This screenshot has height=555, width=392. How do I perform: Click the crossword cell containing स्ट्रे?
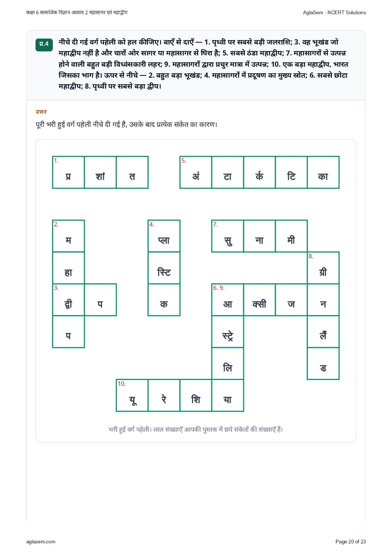pos(228,332)
